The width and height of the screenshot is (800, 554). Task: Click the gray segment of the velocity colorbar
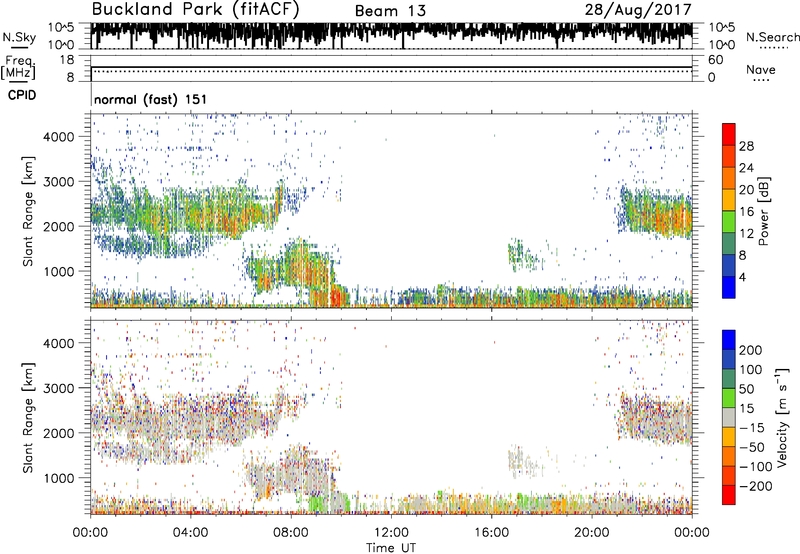tap(729, 418)
